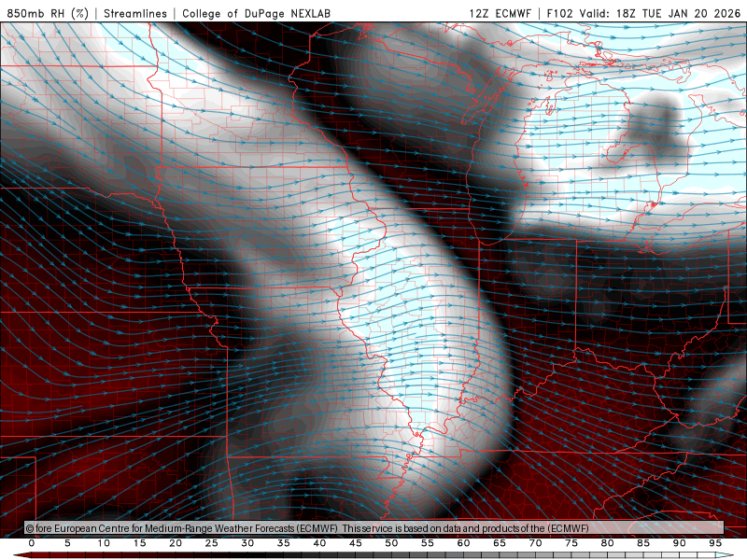
Task: Click the "40" colorbar scale label
Action: [319, 543]
